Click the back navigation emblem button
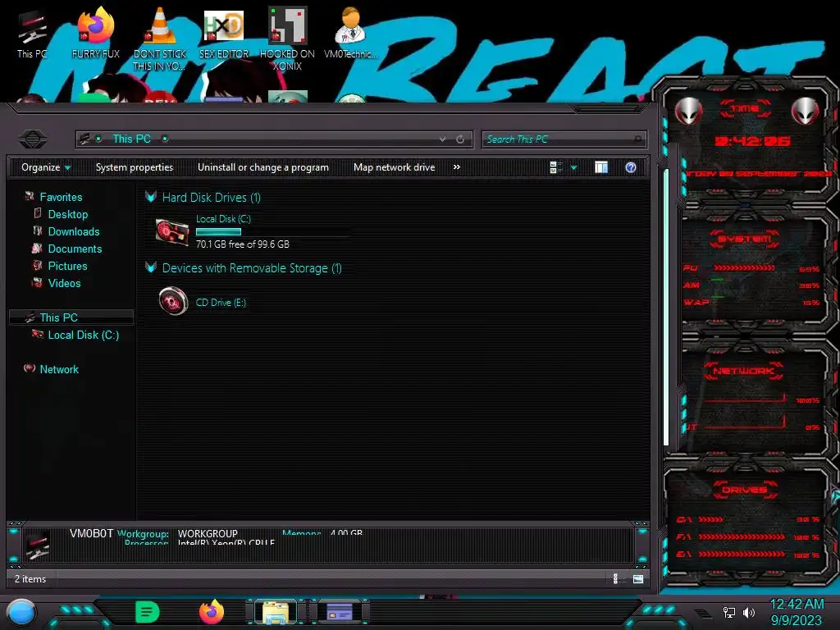This screenshot has height=630, width=840. (x=33, y=139)
